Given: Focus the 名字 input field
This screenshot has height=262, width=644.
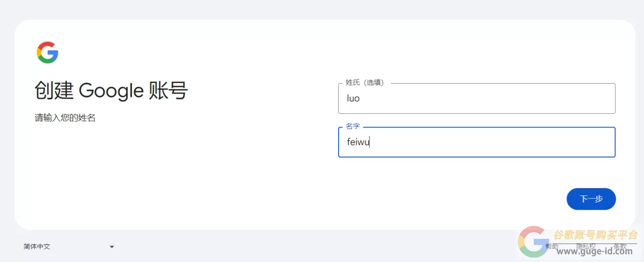Looking at the screenshot, I should click(x=476, y=142).
